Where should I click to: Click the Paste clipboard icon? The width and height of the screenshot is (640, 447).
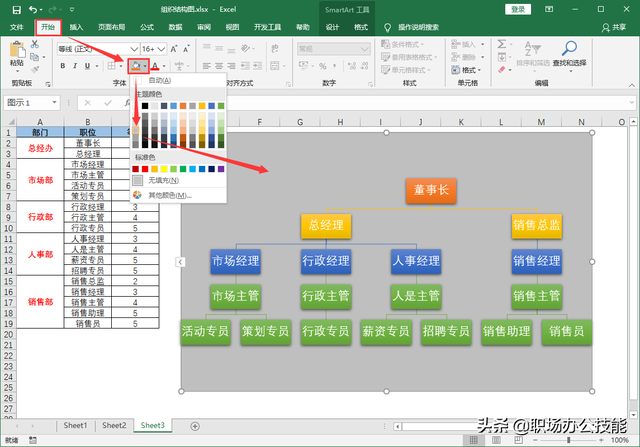(x=17, y=50)
